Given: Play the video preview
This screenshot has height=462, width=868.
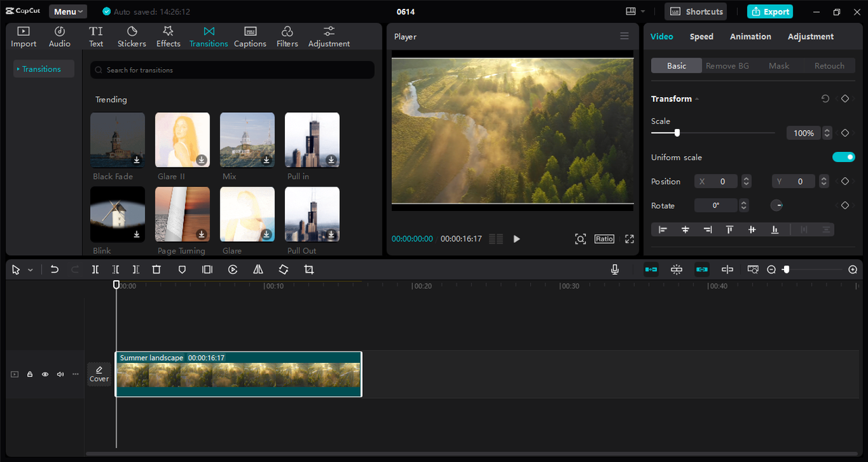Looking at the screenshot, I should click(x=517, y=239).
